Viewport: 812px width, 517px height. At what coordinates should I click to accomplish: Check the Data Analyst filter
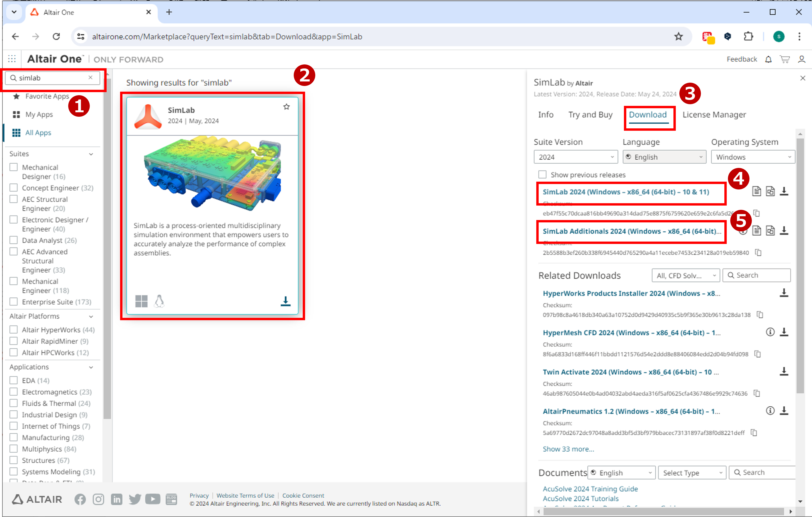click(x=14, y=240)
